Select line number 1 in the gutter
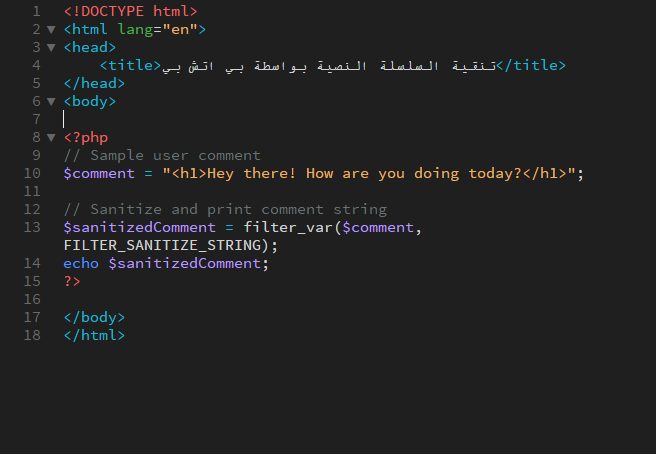Screen dimensions: 656x454 pyautogui.click(x=36, y=12)
